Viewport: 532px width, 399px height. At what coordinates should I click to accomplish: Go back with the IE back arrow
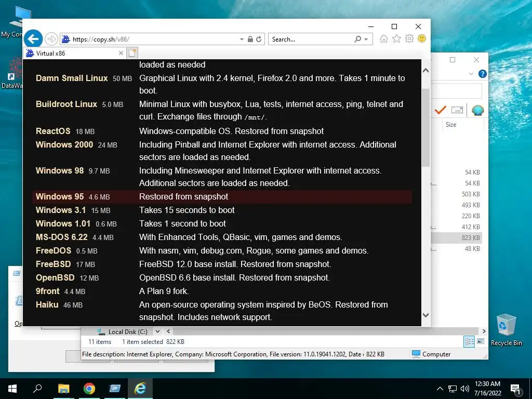coord(33,39)
